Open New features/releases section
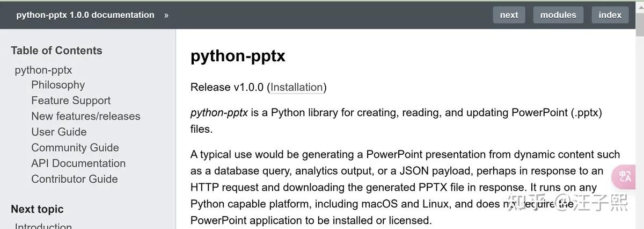 pos(86,116)
